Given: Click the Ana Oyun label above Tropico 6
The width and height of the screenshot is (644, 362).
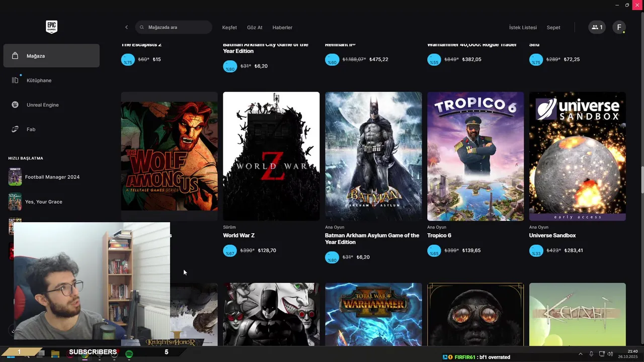Looking at the screenshot, I should pyautogui.click(x=436, y=227).
